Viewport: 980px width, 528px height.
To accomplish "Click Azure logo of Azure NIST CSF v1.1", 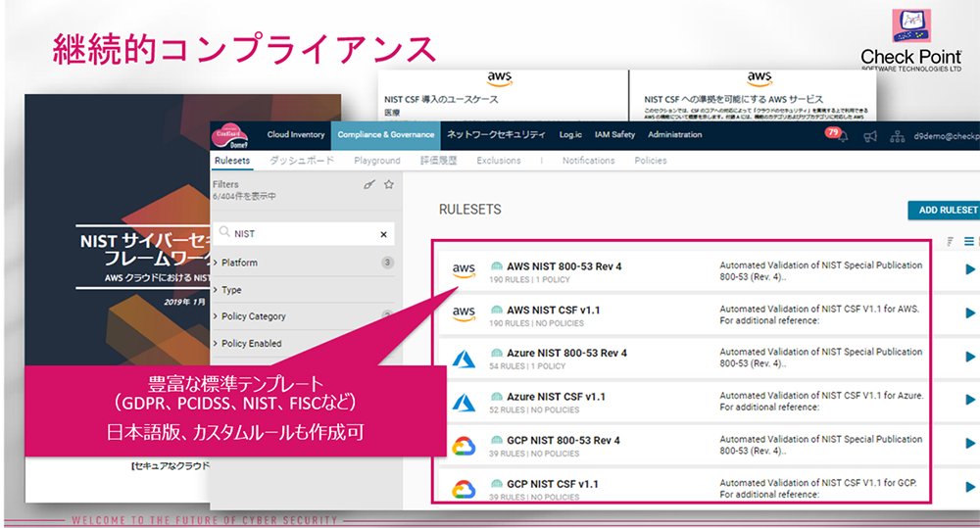I will tap(464, 403).
